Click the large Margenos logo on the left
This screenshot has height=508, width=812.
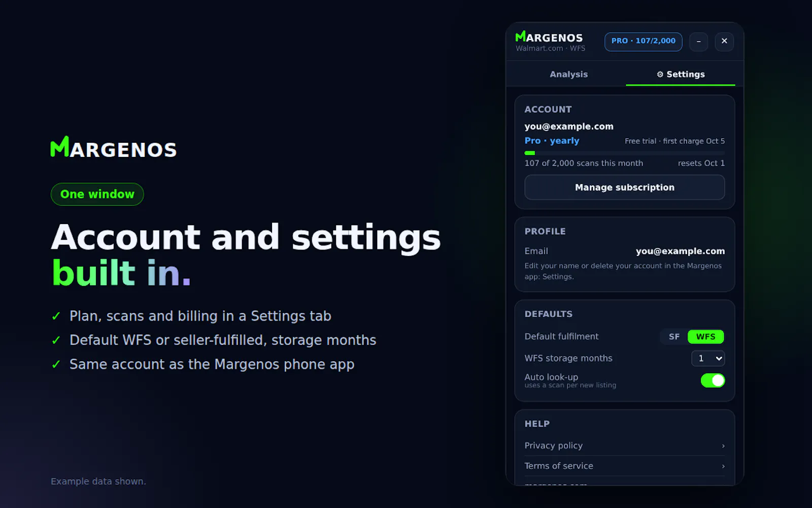click(114, 147)
